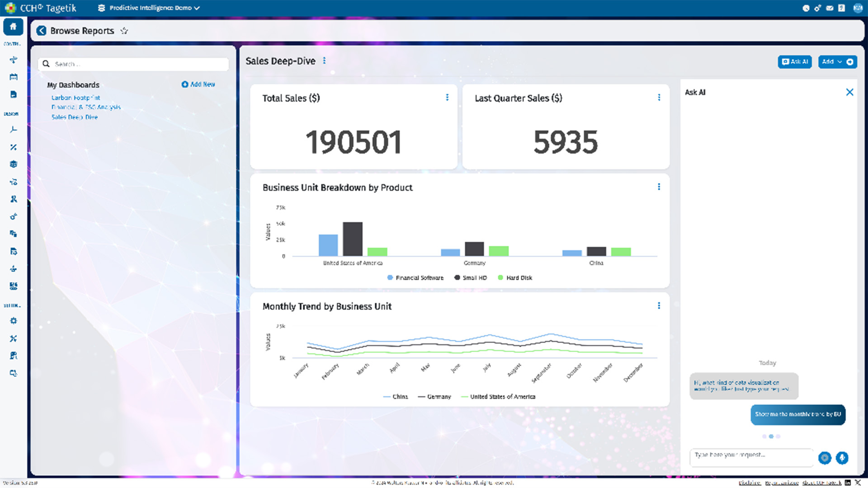Open the help document icon in header

click(841, 8)
